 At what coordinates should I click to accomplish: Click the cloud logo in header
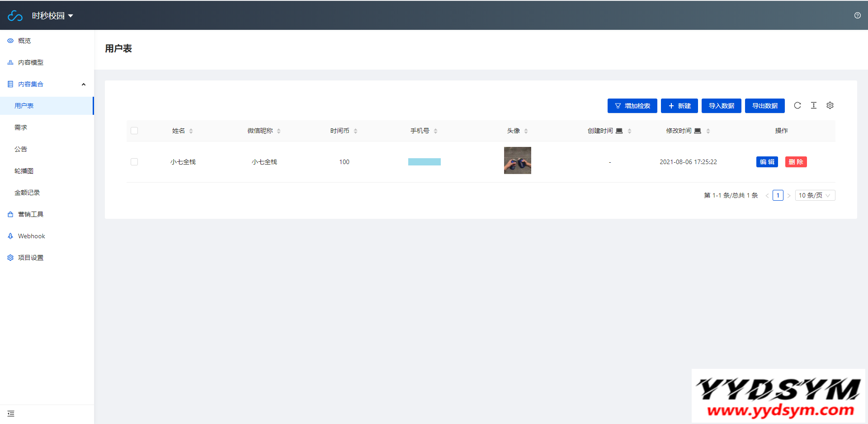pos(15,16)
